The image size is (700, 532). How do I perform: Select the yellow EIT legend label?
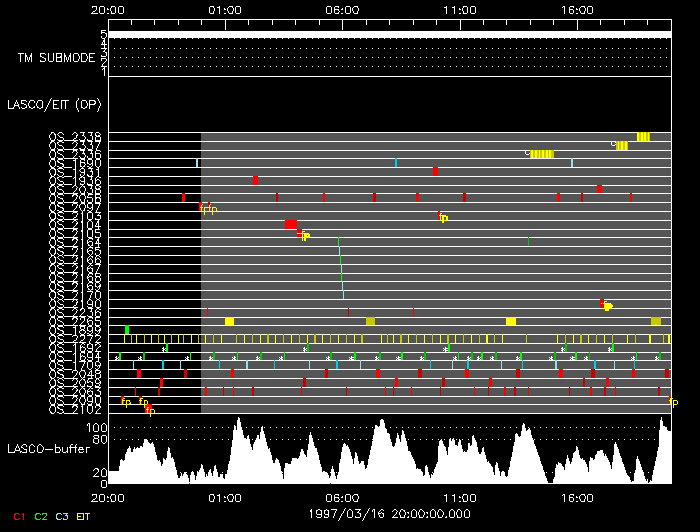85,516
